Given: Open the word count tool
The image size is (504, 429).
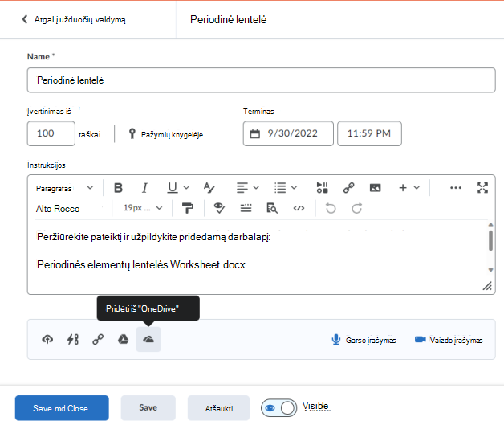Looking at the screenshot, I should (x=246, y=208).
